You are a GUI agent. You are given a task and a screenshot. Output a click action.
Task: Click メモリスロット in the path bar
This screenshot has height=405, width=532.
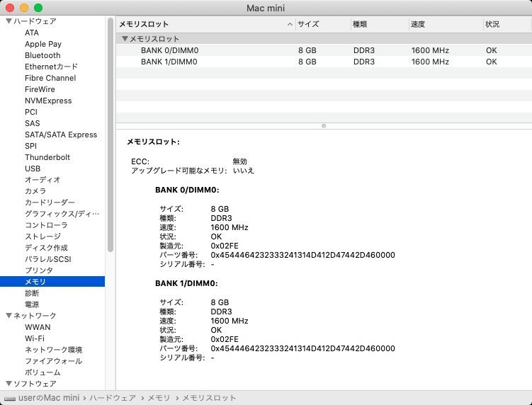[x=209, y=397]
